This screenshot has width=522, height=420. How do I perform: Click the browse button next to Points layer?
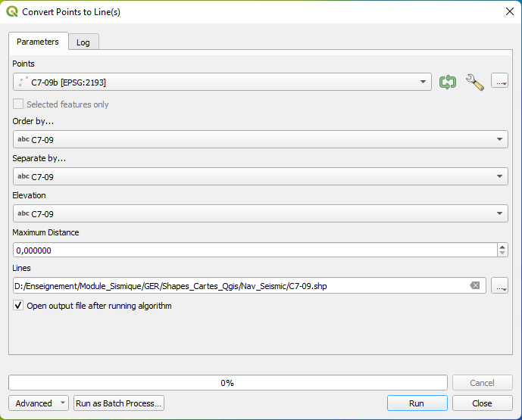click(x=499, y=81)
